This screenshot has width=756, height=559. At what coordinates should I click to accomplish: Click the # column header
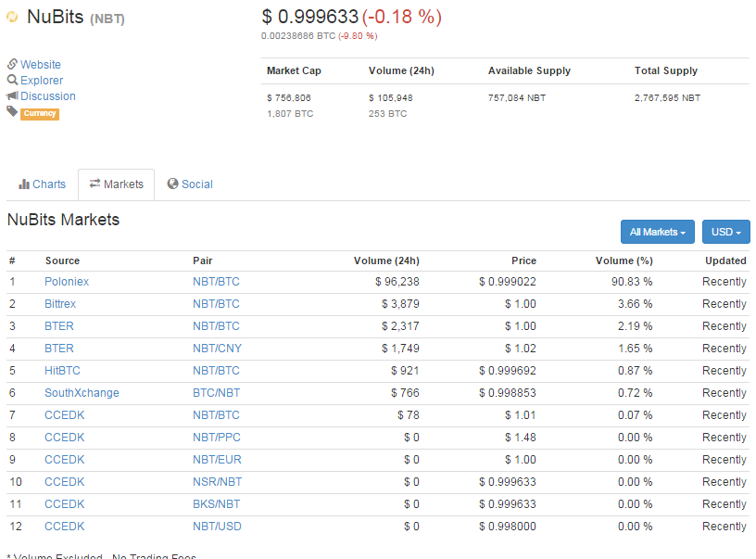coord(12,260)
